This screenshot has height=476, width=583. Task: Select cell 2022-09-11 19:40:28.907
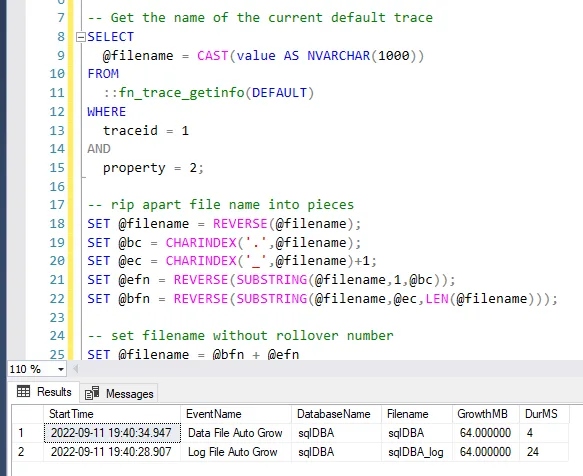point(112,452)
